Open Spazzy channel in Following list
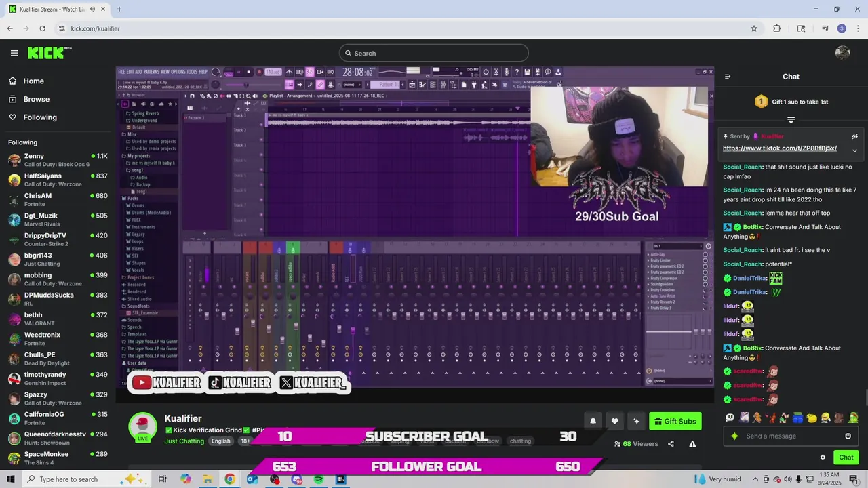Screen dimensions: 868x488 58,398
